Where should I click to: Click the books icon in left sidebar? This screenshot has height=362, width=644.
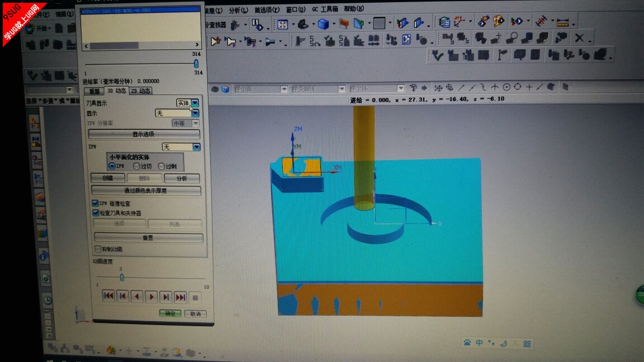click(42, 233)
